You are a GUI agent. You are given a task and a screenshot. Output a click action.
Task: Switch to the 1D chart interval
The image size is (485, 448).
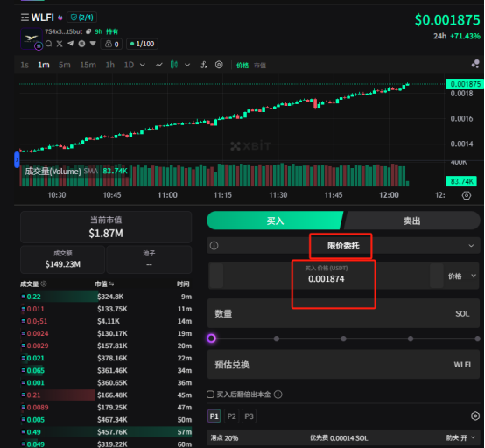pyautogui.click(x=129, y=65)
